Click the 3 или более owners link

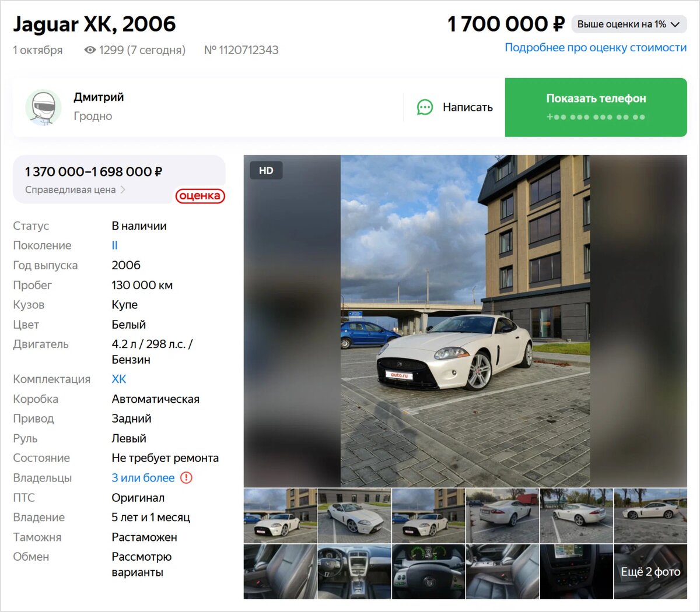pos(143,478)
